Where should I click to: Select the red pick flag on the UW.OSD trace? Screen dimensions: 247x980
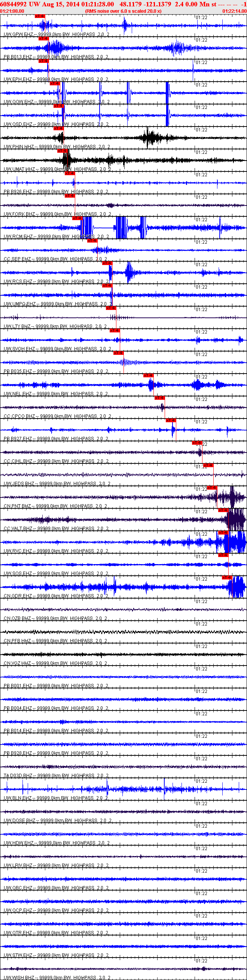59,106
